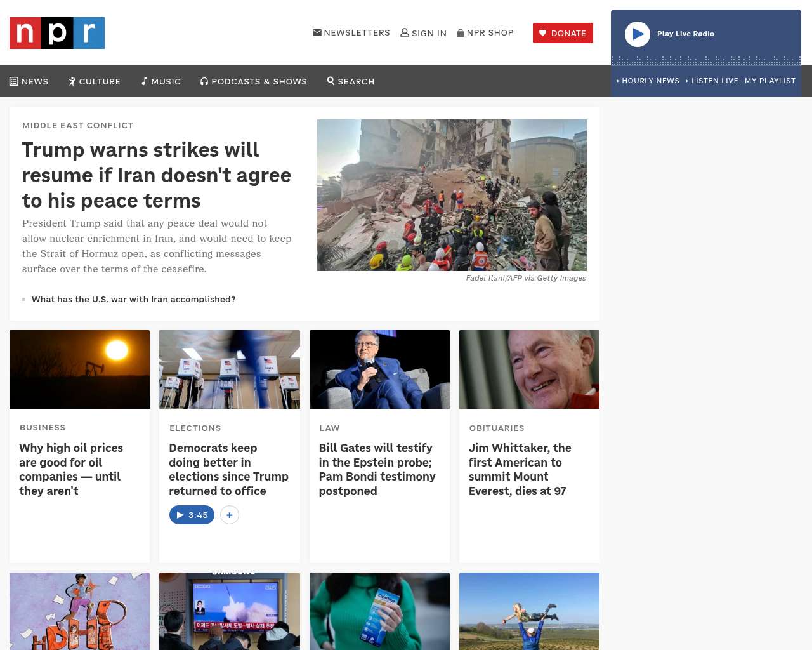
Task: Open My Playlist
Action: (769, 81)
